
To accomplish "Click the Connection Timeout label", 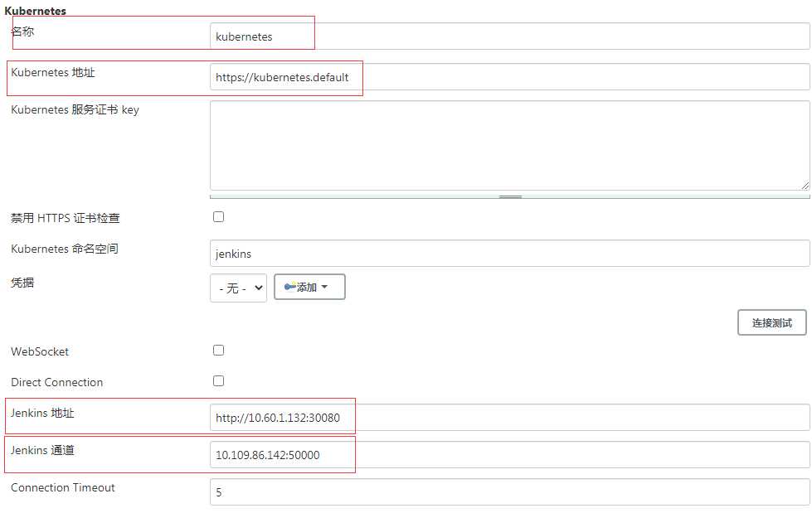I will pyautogui.click(x=63, y=487).
